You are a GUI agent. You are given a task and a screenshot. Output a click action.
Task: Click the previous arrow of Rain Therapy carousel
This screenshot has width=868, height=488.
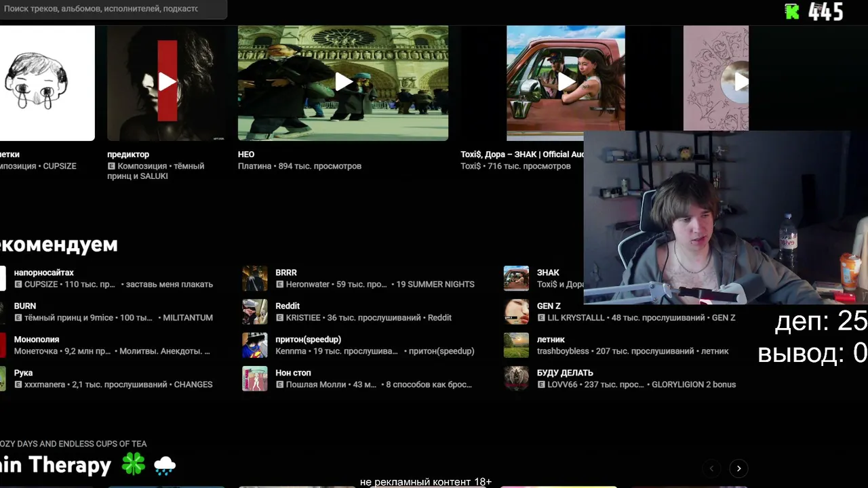(711, 468)
